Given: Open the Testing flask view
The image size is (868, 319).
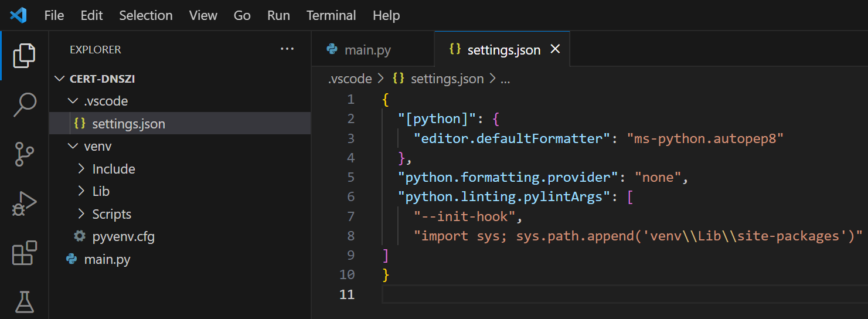Looking at the screenshot, I should 25,301.
